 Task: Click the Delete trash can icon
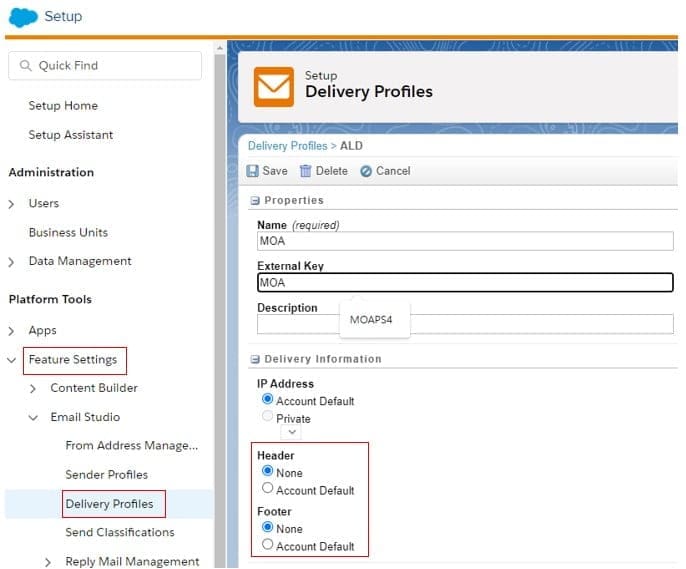point(306,171)
